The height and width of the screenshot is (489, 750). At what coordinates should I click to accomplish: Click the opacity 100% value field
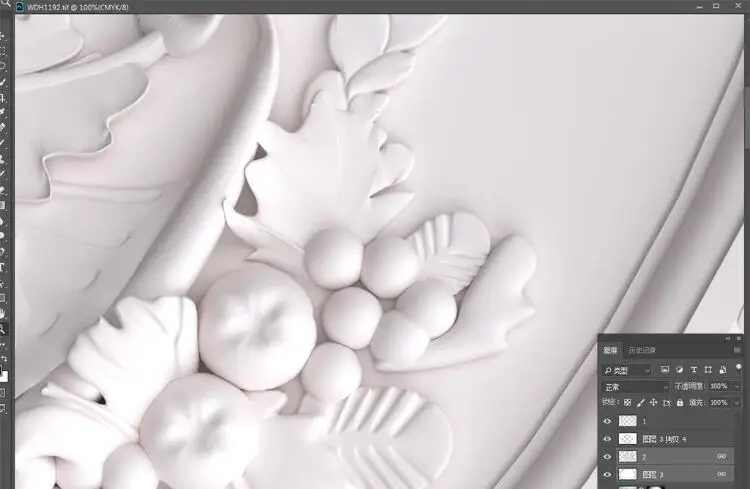719,386
